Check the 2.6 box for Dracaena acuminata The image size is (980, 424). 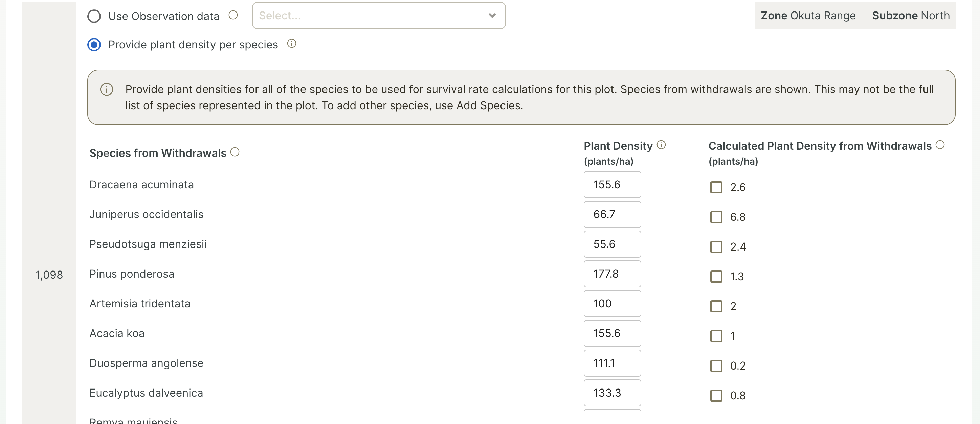click(716, 187)
